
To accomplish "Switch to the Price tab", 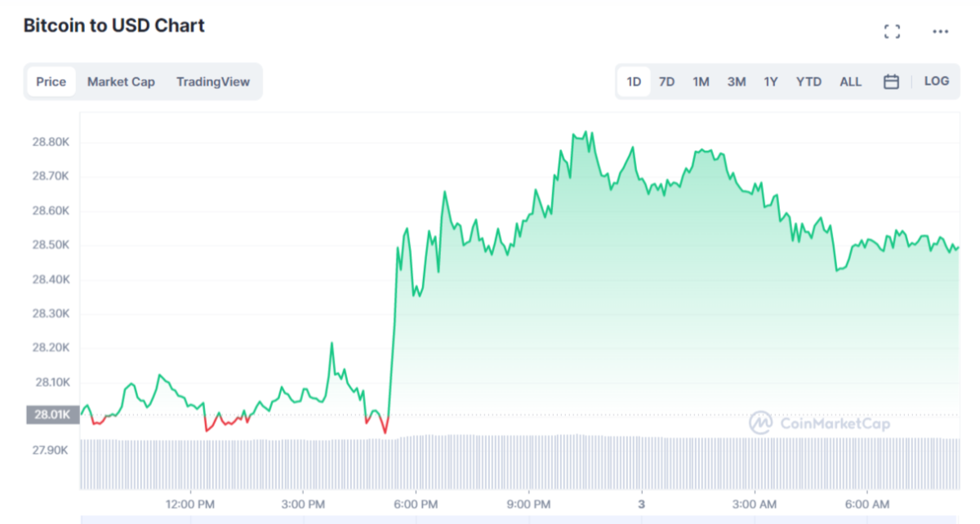I will 51,82.
